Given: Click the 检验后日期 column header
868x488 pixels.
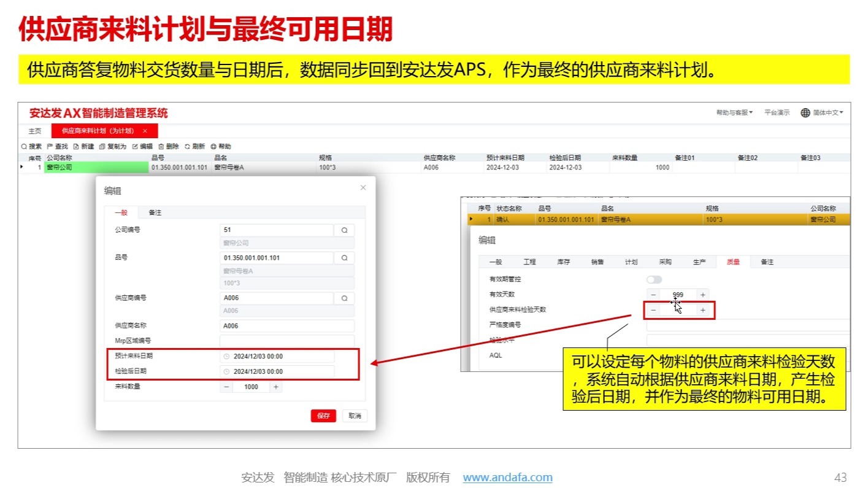Looking at the screenshot, I should (x=578, y=158).
